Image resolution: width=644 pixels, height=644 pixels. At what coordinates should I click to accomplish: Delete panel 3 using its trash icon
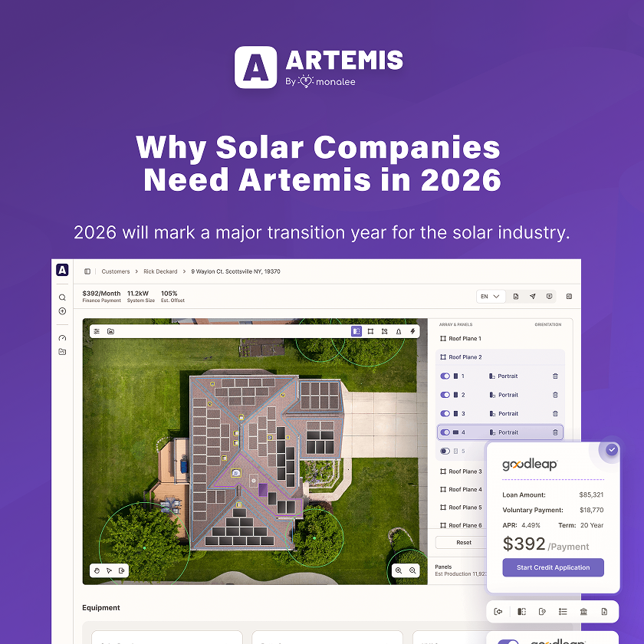click(555, 413)
